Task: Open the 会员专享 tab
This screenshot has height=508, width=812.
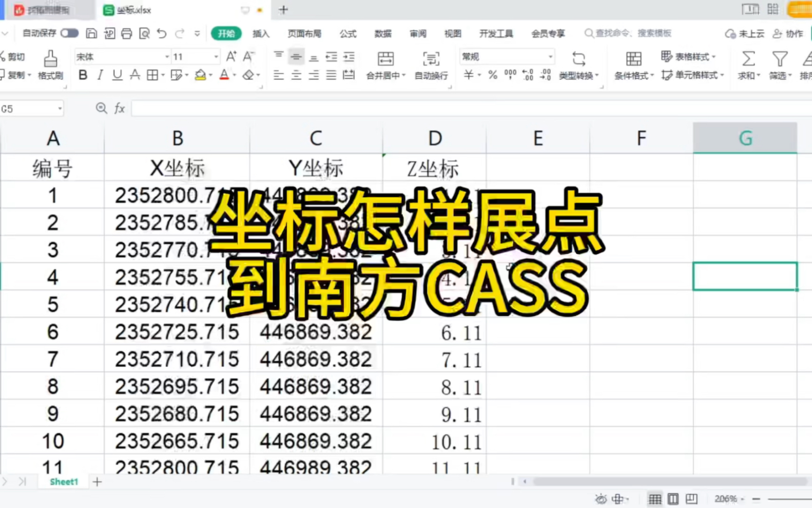Action: (x=548, y=33)
